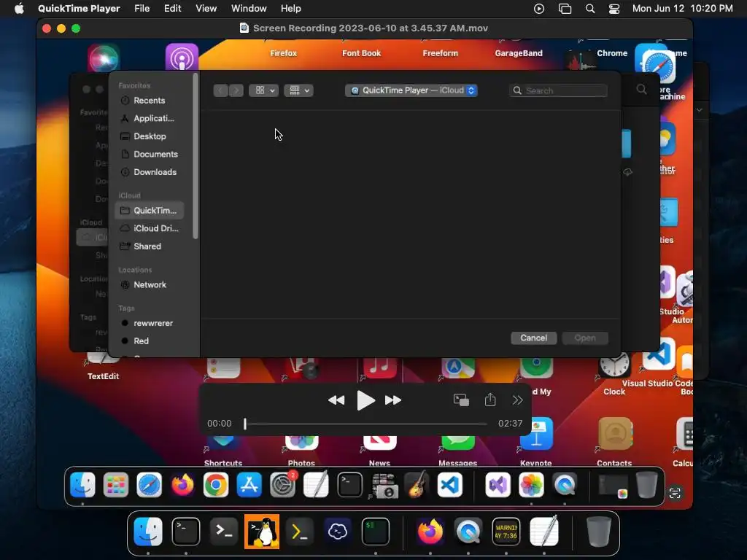Click the Cancel button in the dialog
Image resolution: width=747 pixels, height=560 pixels.
(x=533, y=338)
